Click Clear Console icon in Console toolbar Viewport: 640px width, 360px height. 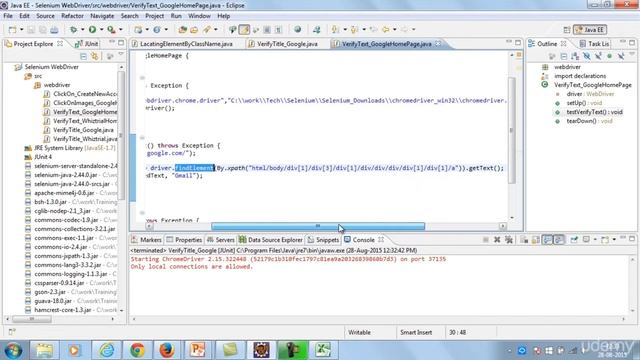(x=524, y=240)
